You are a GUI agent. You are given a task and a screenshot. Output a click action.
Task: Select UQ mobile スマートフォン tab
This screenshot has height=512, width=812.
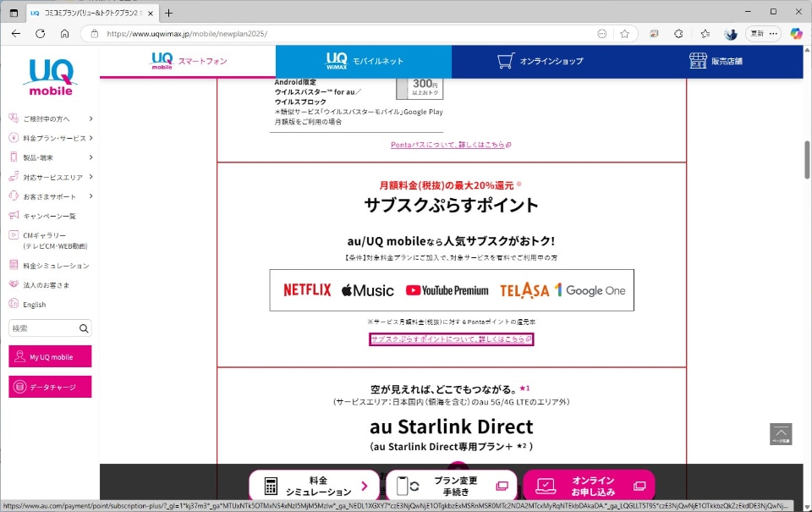pyautogui.click(x=188, y=61)
